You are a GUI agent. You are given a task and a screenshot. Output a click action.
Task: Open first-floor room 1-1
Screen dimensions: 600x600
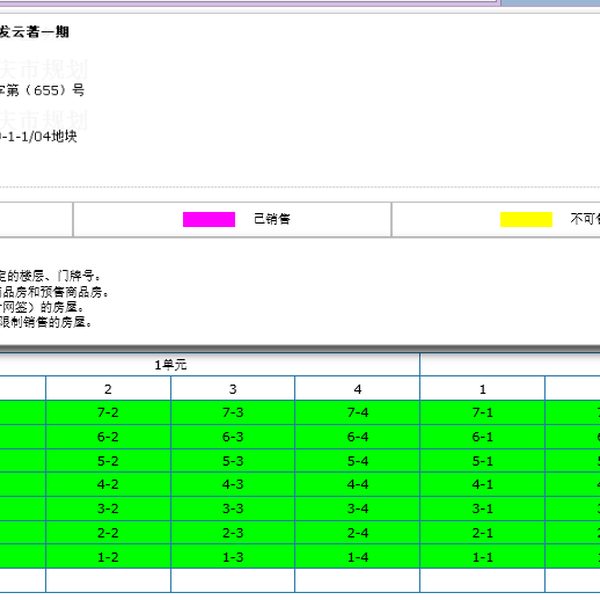(x=482, y=557)
